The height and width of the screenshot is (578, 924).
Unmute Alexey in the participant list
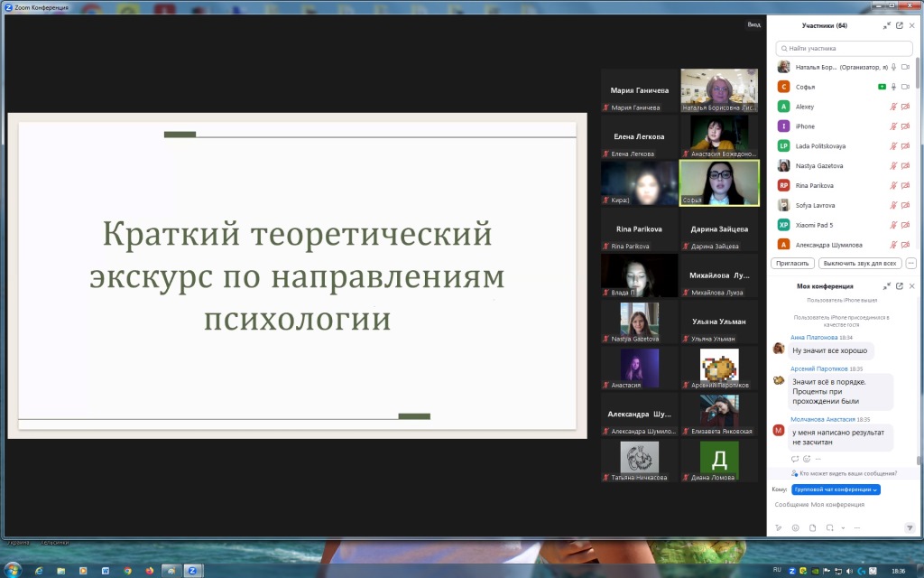point(893,107)
